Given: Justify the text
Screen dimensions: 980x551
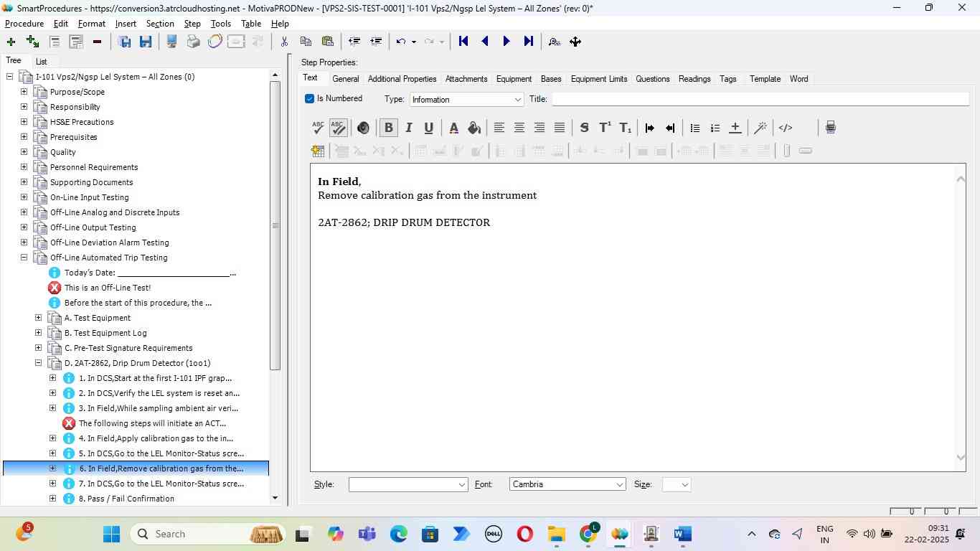Looking at the screenshot, I should point(560,128).
